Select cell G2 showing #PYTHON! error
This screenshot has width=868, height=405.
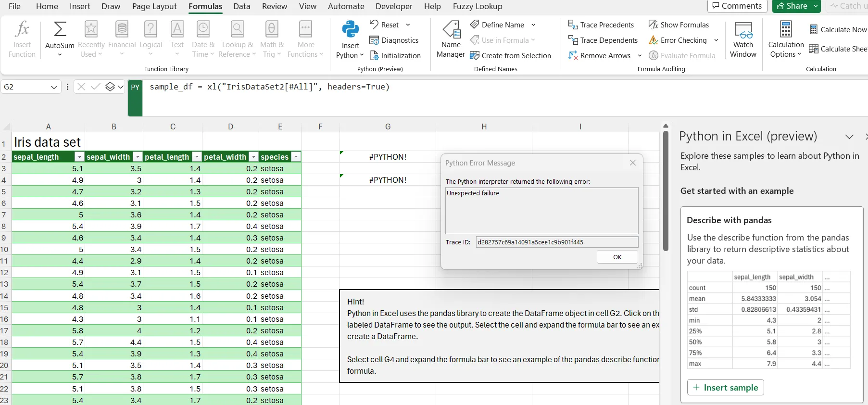388,157
